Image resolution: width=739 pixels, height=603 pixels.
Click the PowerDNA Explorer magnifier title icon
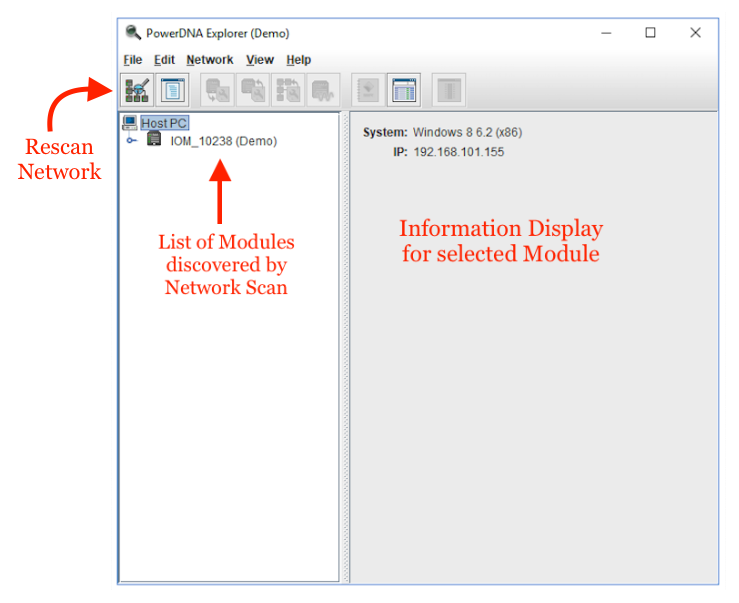click(x=133, y=33)
